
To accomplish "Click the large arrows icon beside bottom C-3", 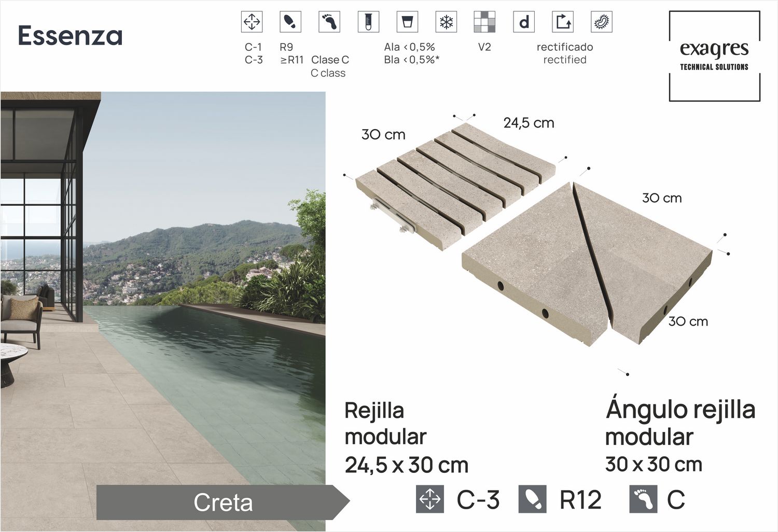I will point(430,499).
